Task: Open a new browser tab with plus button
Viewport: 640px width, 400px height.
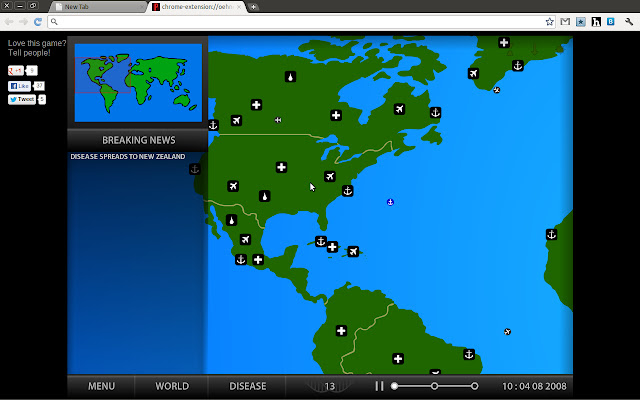Action: pyautogui.click(x=253, y=7)
